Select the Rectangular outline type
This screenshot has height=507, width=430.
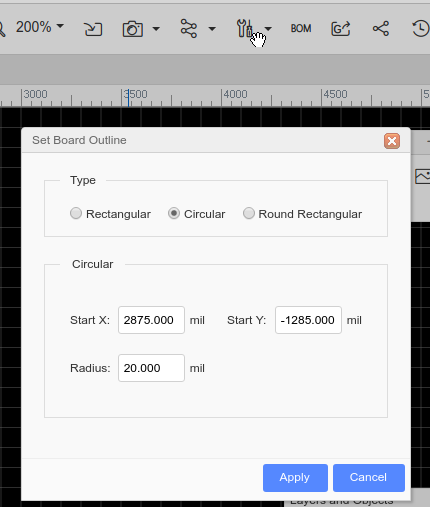[x=110, y=214]
